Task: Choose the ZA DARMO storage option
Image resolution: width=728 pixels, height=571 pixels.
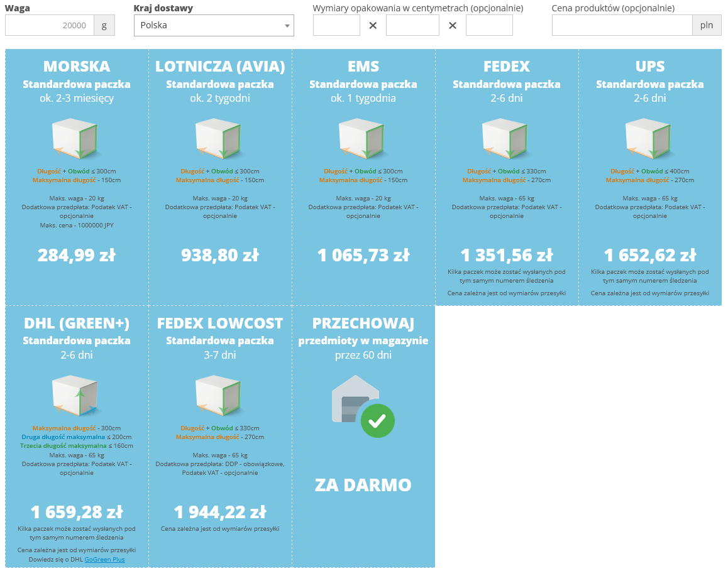Action: coord(363,485)
